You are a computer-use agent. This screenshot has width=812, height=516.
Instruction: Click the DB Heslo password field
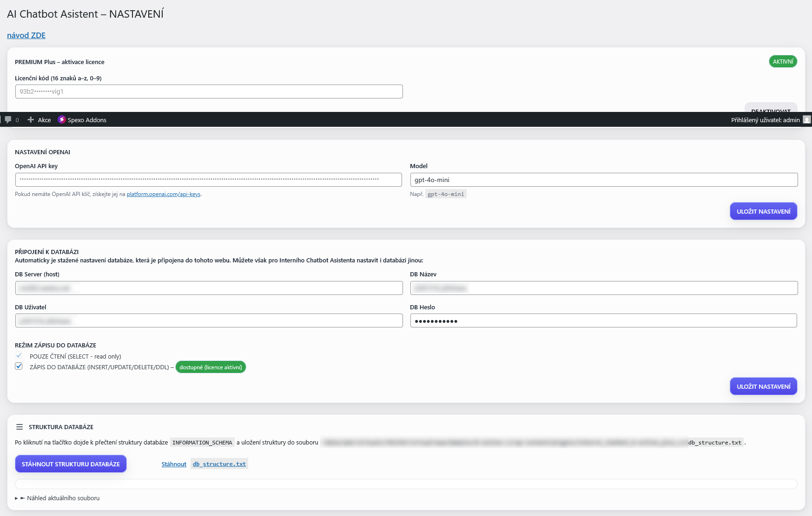point(603,320)
